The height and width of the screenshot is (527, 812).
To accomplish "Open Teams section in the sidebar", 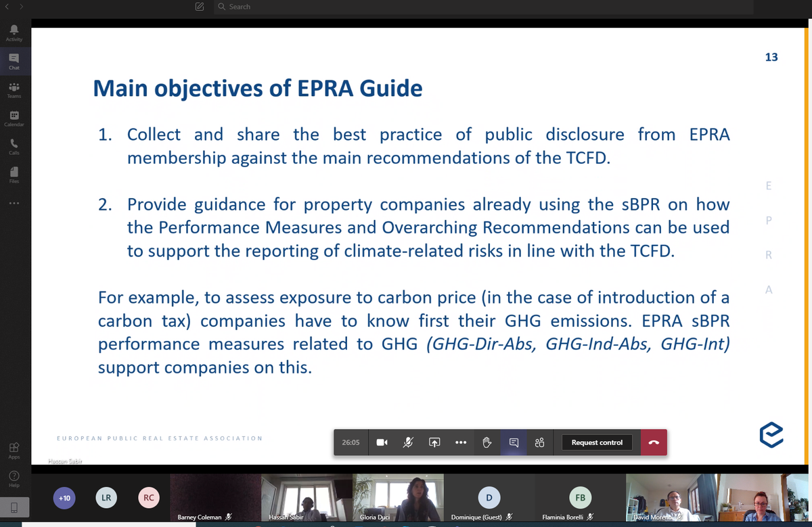I will [x=14, y=90].
